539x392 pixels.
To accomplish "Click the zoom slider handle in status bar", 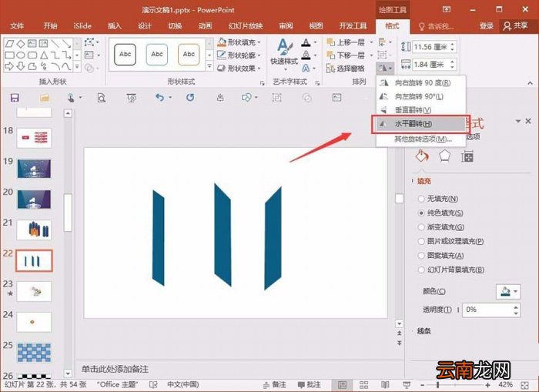I will coord(437,385).
